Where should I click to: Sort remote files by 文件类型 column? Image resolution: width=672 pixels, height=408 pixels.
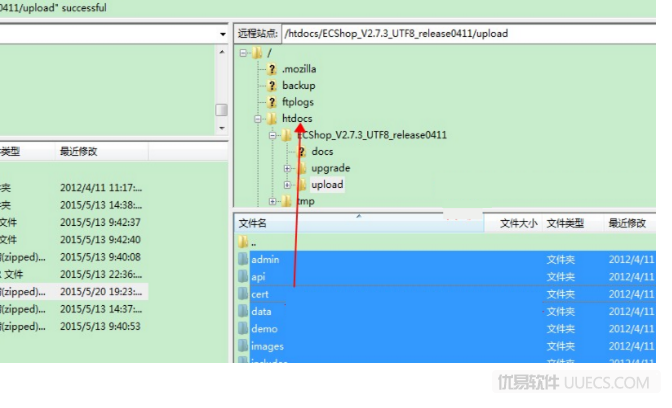click(573, 223)
